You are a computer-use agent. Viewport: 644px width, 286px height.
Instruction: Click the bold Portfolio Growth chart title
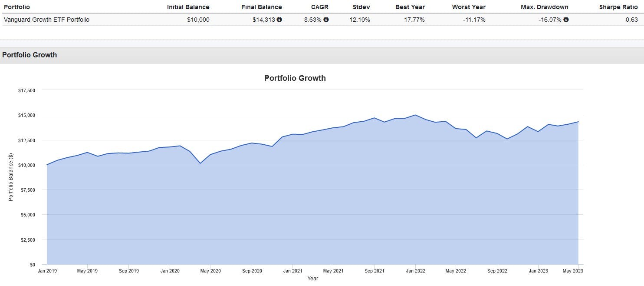pos(295,78)
